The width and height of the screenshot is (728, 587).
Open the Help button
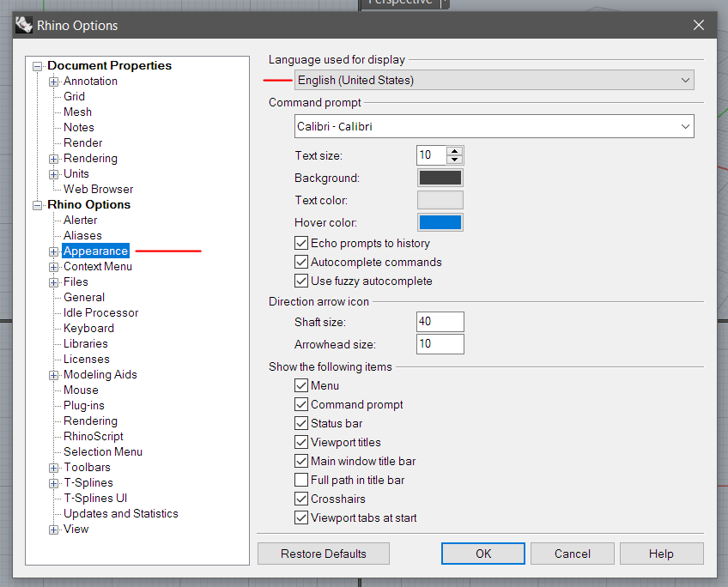tap(662, 554)
